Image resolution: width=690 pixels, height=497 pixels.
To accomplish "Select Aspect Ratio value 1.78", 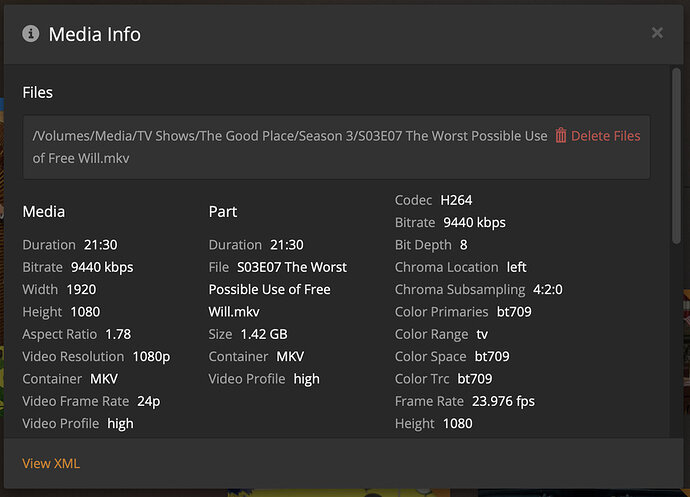I will (118, 334).
